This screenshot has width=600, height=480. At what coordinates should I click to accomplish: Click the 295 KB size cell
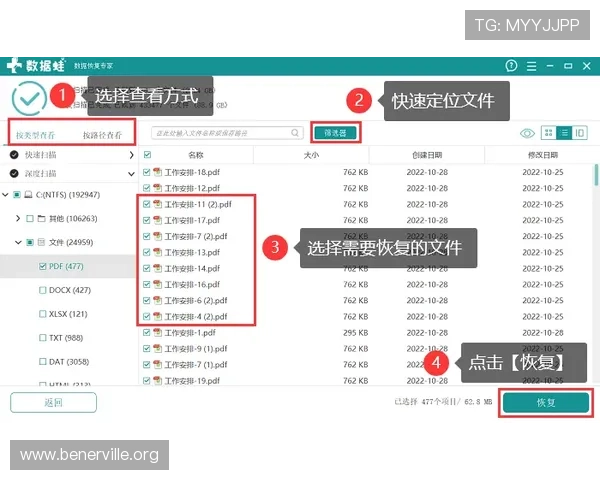point(355,333)
